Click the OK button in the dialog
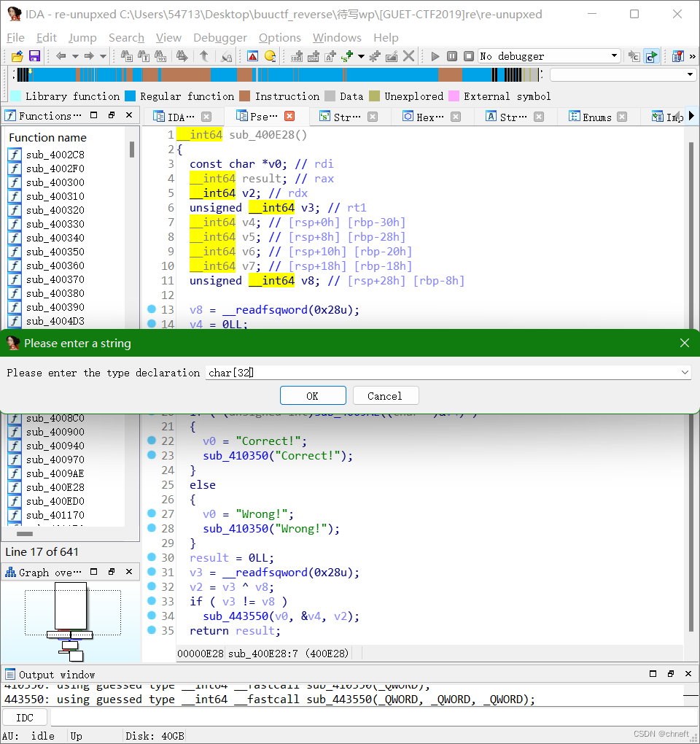700x744 pixels. pyautogui.click(x=313, y=395)
